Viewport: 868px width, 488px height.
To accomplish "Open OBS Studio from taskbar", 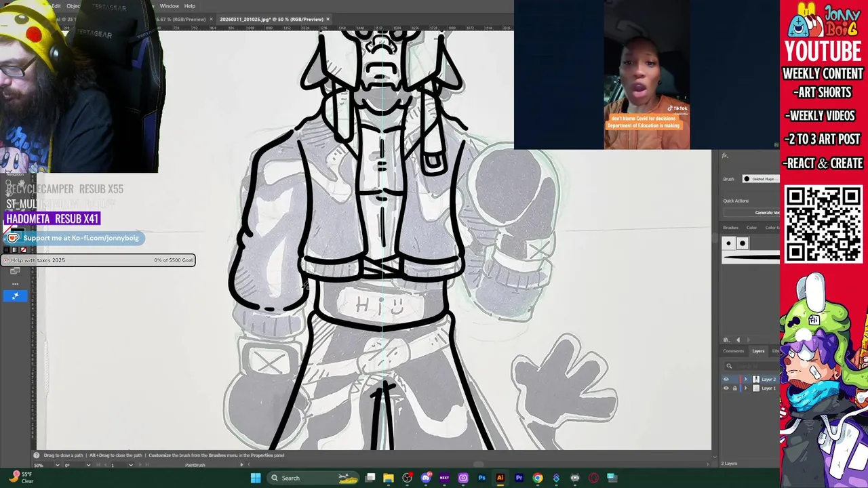I will 407,478.
